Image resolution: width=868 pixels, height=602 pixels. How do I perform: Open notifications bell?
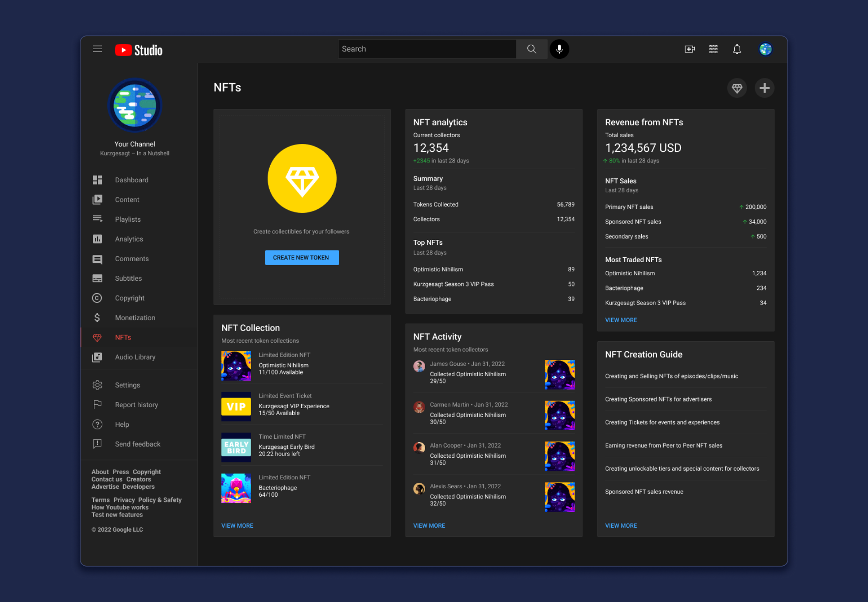[737, 49]
